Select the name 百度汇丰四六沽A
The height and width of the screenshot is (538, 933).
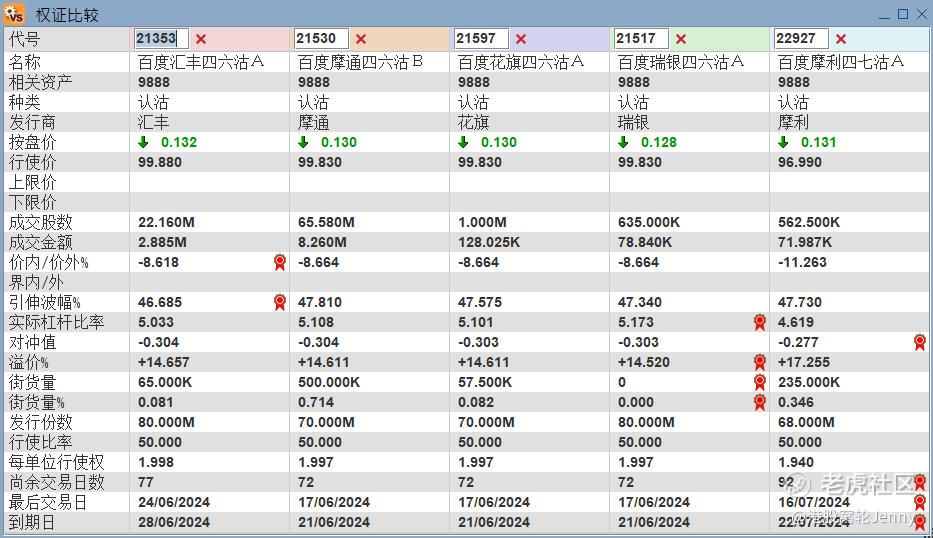[x=201, y=62]
